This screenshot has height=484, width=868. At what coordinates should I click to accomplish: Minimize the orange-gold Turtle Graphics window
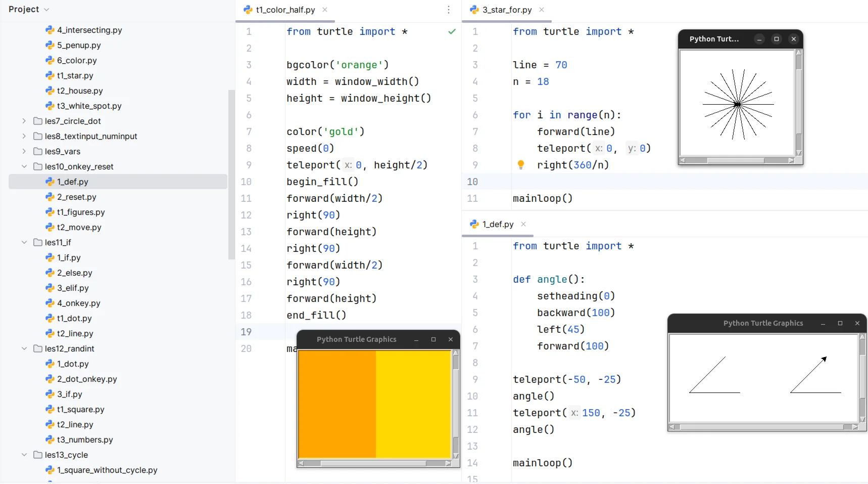coord(416,340)
